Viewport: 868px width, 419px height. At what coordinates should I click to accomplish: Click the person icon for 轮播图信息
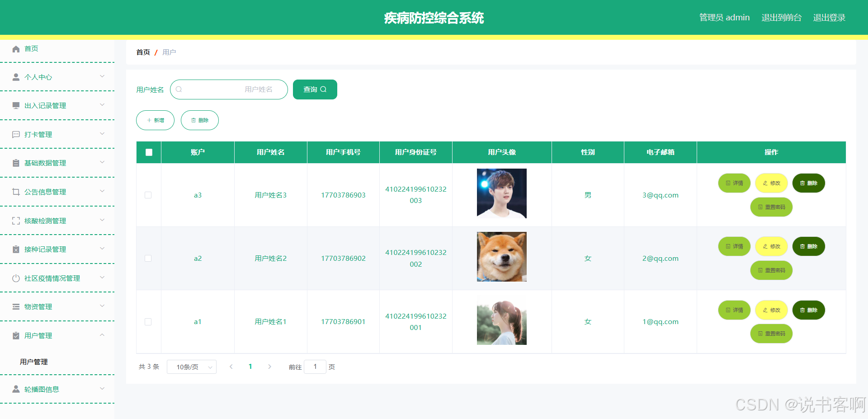pos(16,389)
